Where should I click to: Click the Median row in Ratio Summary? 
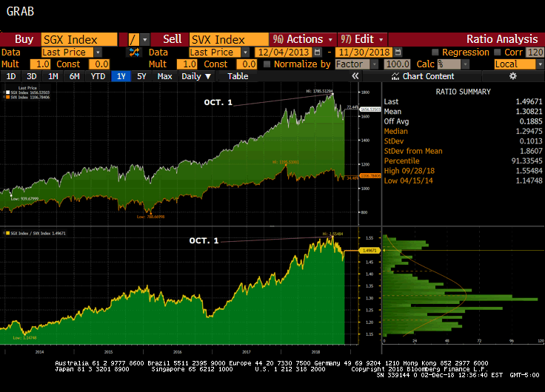coord(463,131)
